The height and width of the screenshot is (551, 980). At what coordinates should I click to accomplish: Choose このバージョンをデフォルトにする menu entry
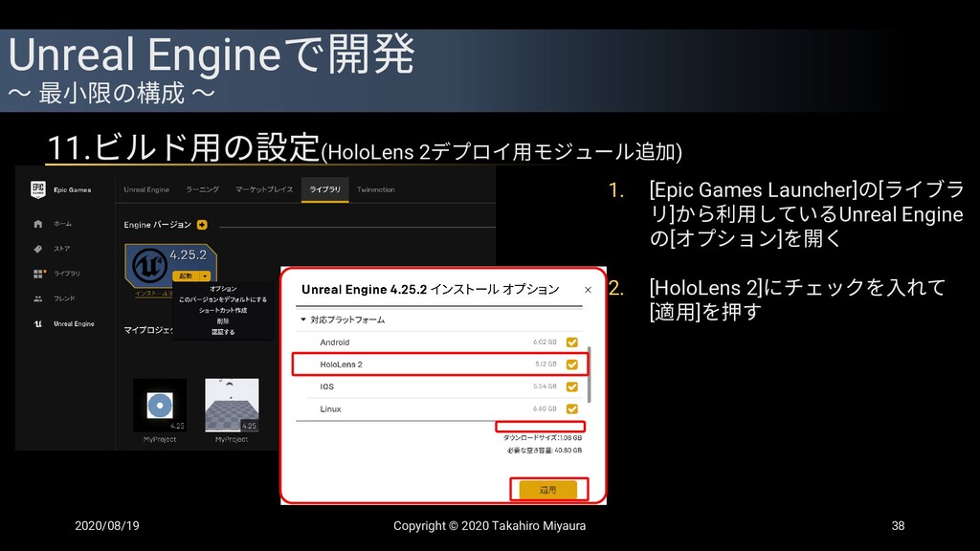pos(223,299)
